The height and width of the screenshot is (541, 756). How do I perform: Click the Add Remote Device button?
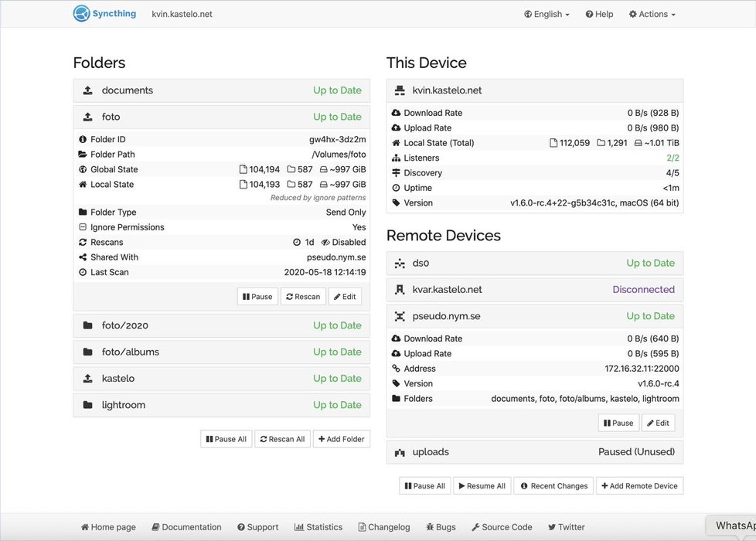click(639, 486)
